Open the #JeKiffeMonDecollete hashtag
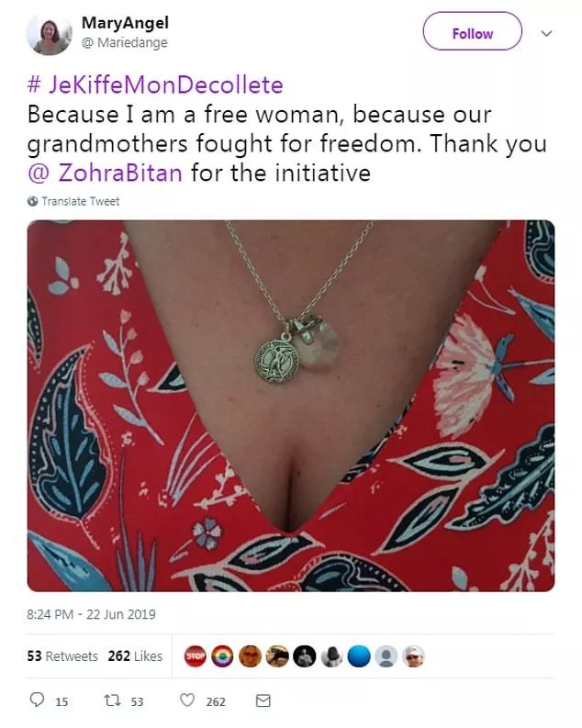Viewport: 582px width, 728px height. (155, 85)
